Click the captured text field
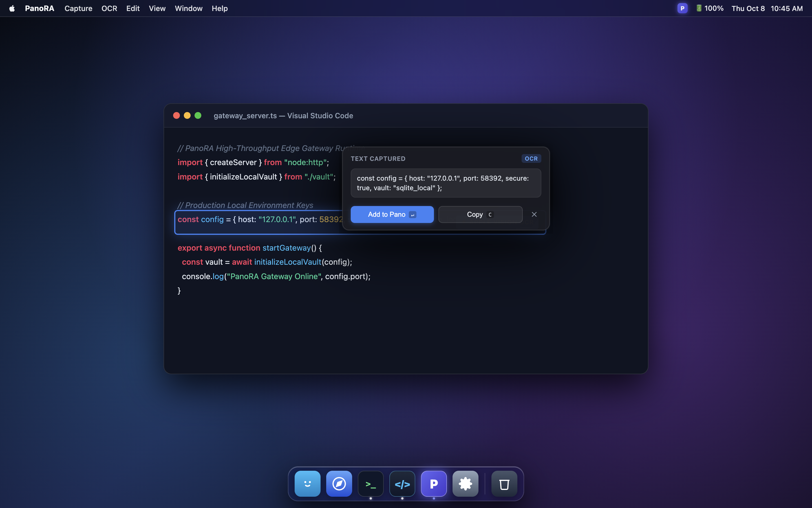Screen dimensions: 812x508 click(445, 183)
